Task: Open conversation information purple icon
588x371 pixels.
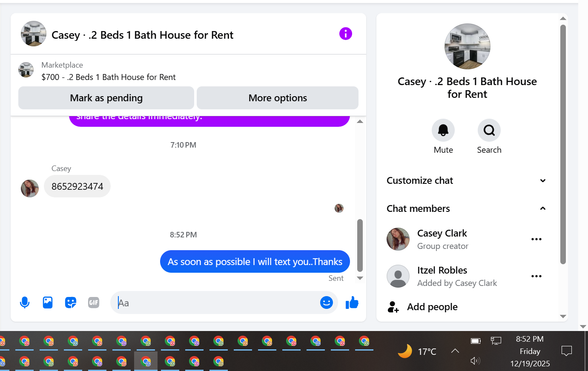Action: point(345,34)
